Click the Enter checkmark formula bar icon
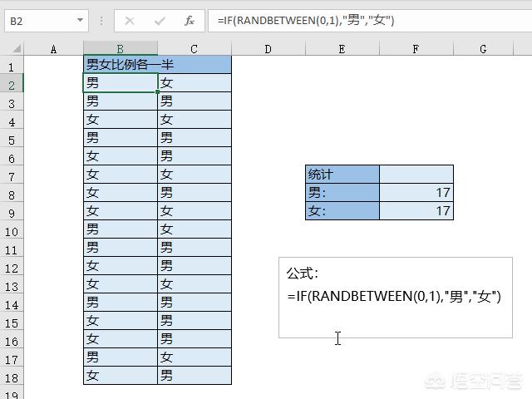532x399 pixels. [x=160, y=21]
